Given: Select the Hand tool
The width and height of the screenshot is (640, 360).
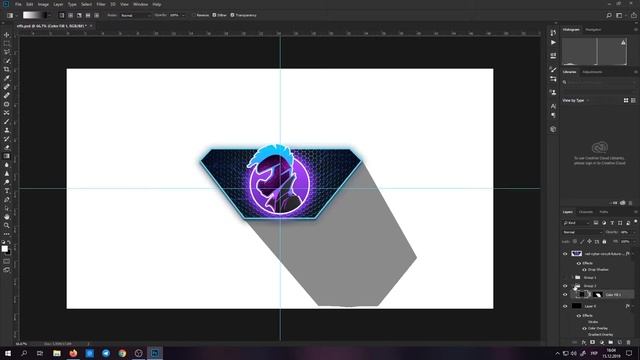Looking at the screenshot, I should (x=7, y=217).
